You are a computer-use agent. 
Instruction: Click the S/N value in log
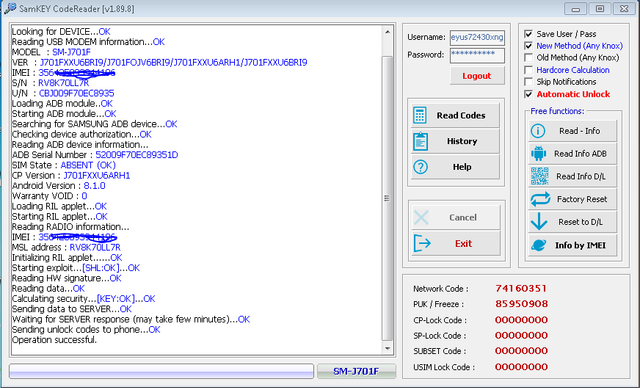click(63, 83)
